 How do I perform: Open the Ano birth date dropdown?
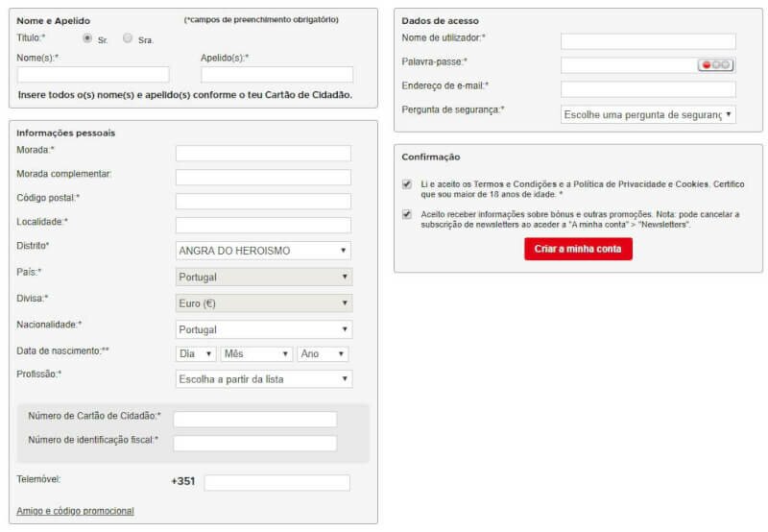322,354
